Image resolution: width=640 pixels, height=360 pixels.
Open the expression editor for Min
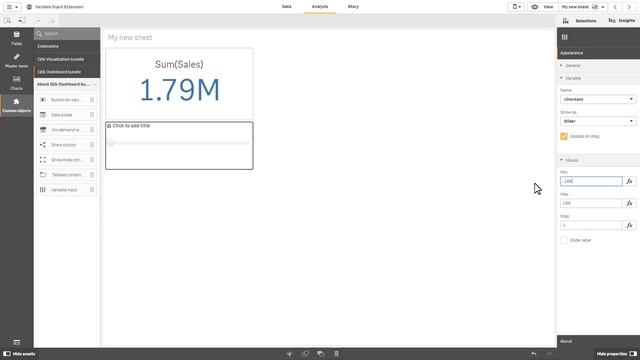point(629,181)
